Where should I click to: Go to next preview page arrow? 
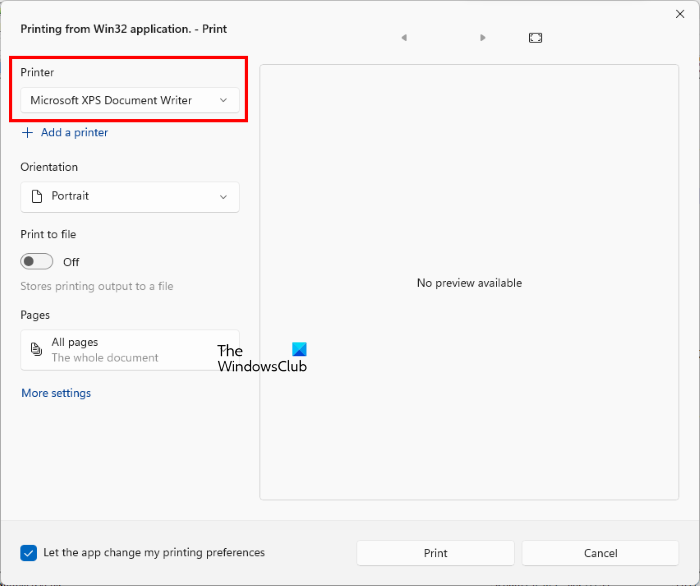(483, 38)
